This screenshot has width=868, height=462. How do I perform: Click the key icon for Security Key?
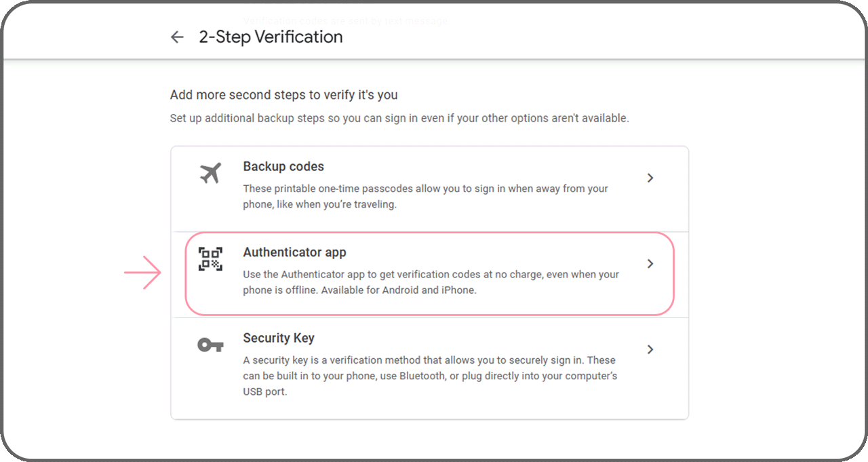(x=210, y=345)
